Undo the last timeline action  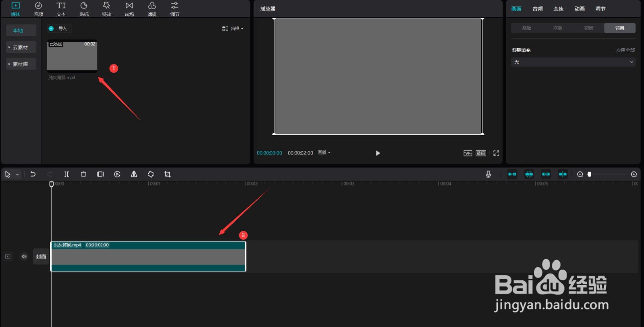(33, 174)
